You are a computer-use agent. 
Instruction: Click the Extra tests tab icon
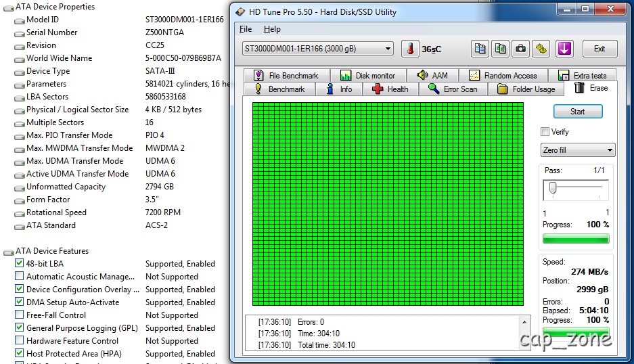click(x=563, y=75)
